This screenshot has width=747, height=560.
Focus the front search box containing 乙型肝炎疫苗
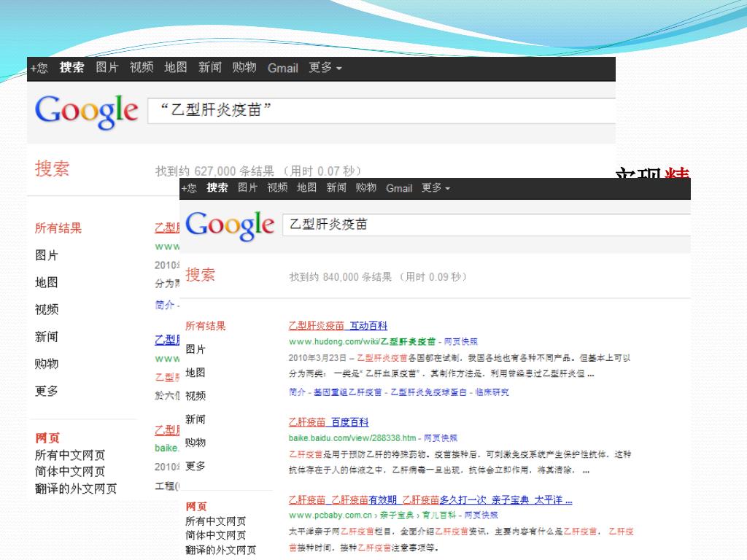[487, 225]
